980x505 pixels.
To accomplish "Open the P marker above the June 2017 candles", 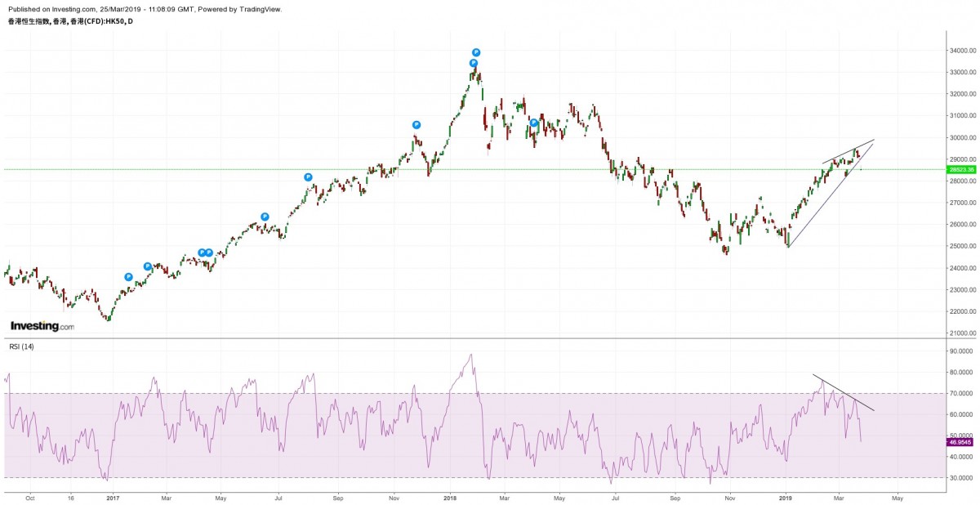I will coord(265,217).
